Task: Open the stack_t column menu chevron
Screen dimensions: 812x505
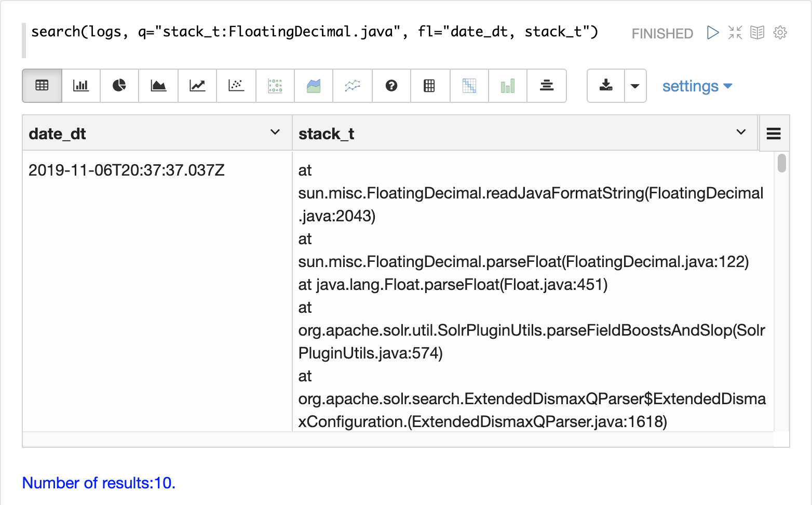Action: click(x=741, y=132)
